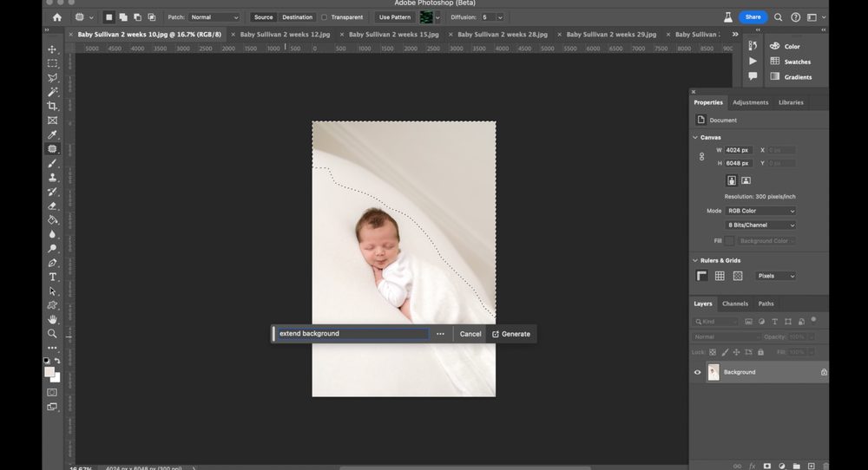Image resolution: width=868 pixels, height=470 pixels.
Task: Change the screen mode
Action: (52, 407)
